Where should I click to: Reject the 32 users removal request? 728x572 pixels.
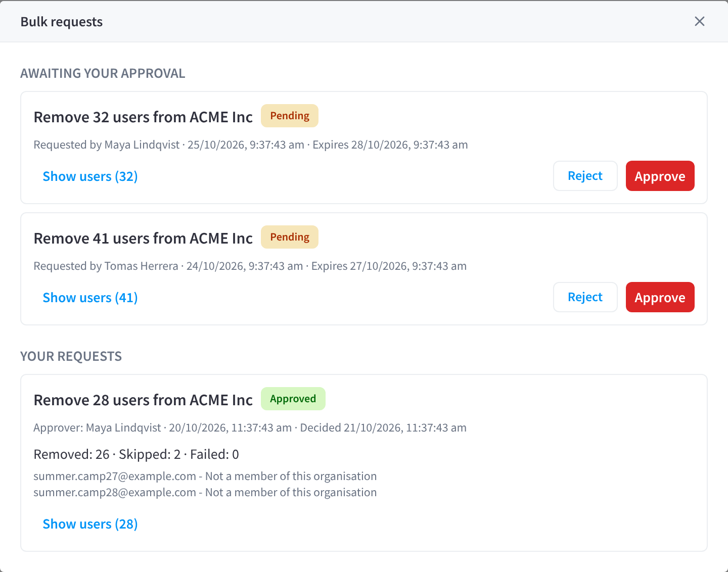tap(585, 176)
